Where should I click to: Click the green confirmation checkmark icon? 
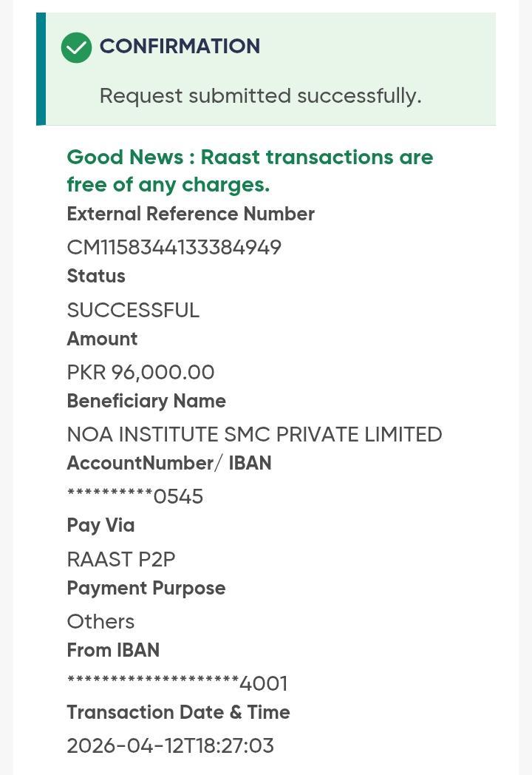[76, 47]
